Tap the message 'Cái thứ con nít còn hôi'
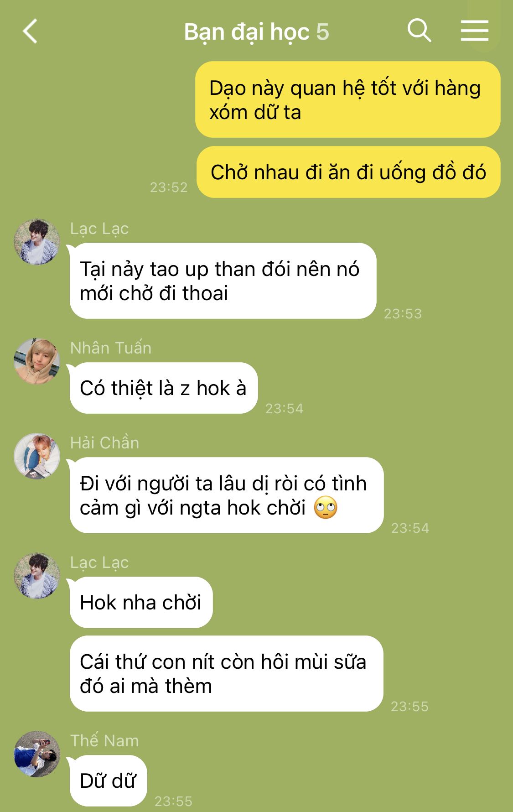The width and height of the screenshot is (513, 812). 227,673
